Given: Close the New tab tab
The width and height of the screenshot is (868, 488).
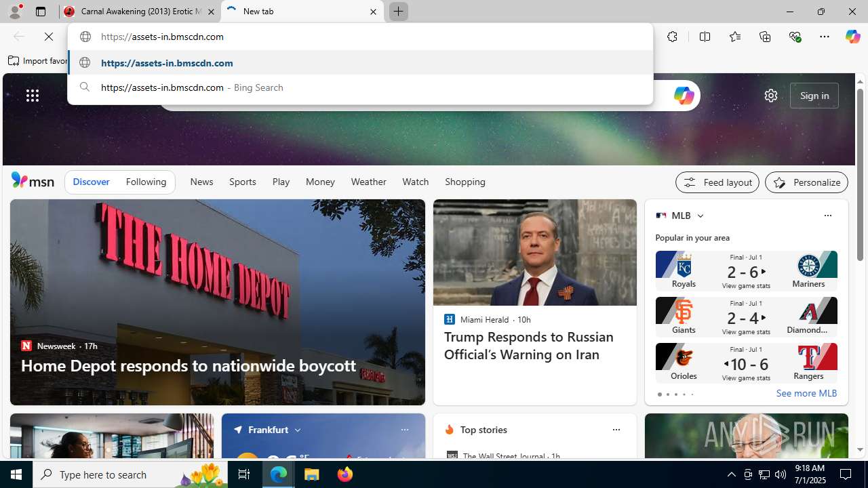Looking at the screenshot, I should tap(373, 12).
